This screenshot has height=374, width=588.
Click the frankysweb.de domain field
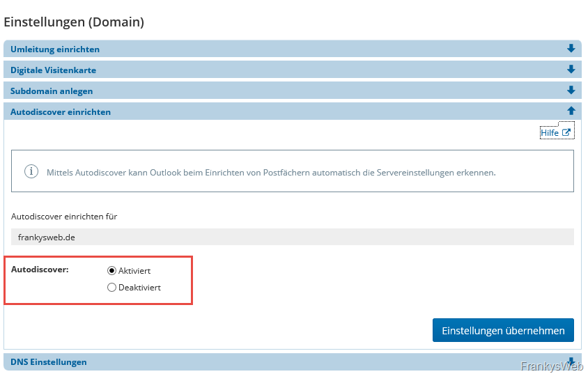pos(292,237)
